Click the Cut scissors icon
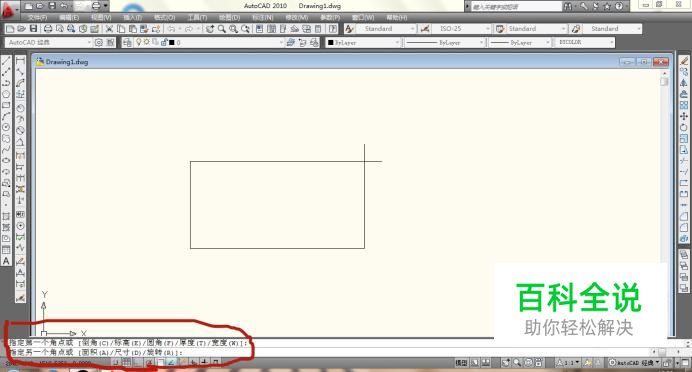The image size is (692, 372). tap(109, 29)
